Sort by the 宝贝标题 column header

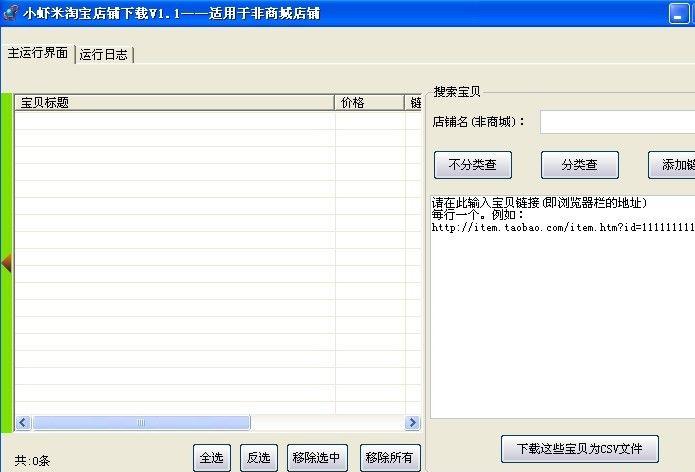174,102
